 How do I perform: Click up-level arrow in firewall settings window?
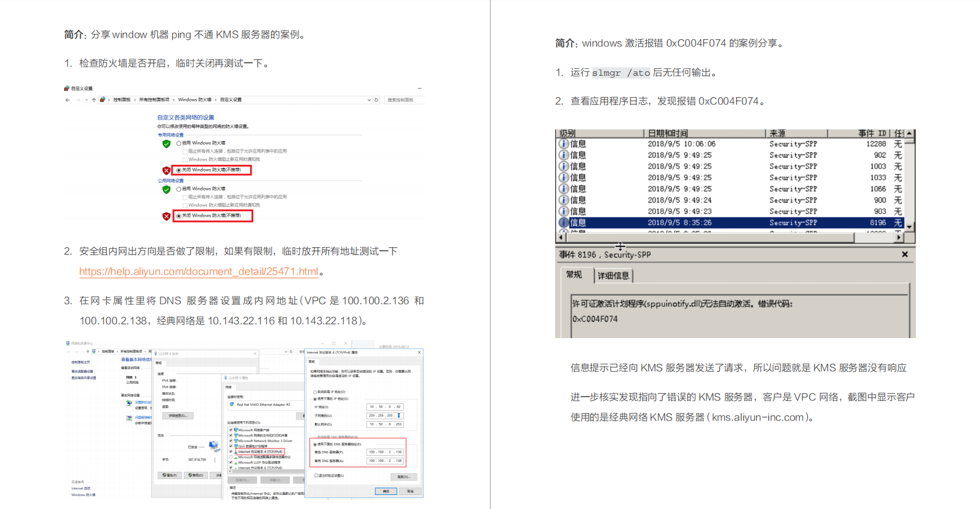(x=94, y=100)
